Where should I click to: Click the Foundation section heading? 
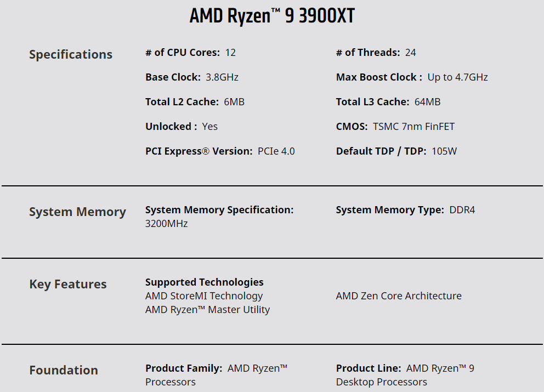pyautogui.click(x=64, y=370)
